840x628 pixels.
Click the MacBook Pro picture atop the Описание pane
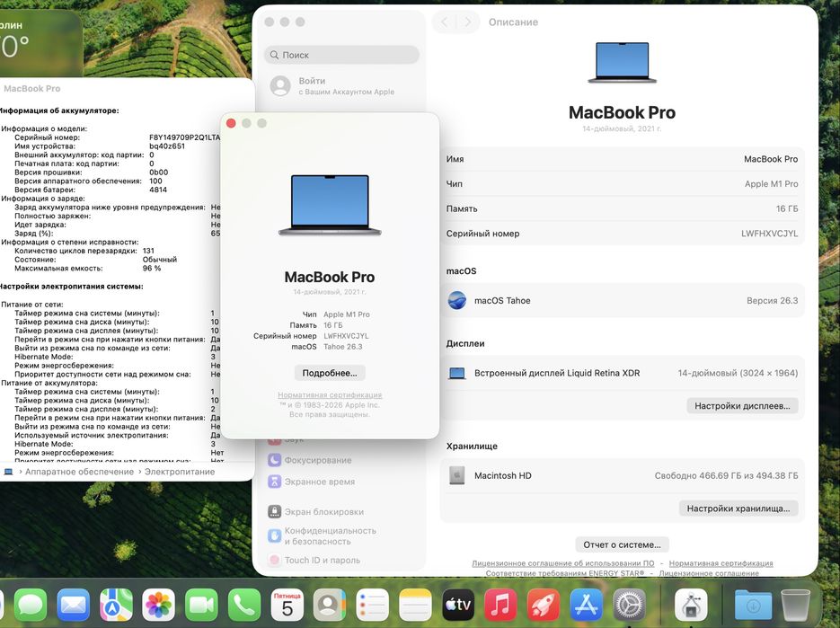(x=622, y=63)
